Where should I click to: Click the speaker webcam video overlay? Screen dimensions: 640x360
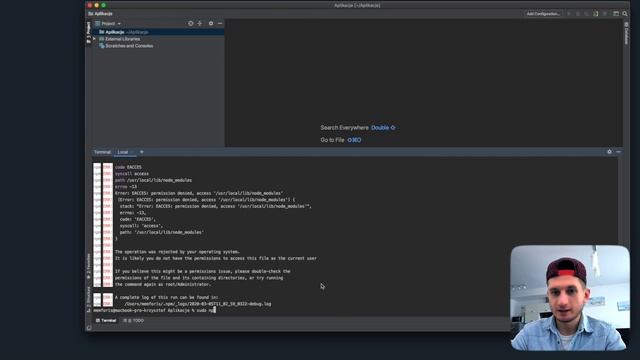click(570, 298)
